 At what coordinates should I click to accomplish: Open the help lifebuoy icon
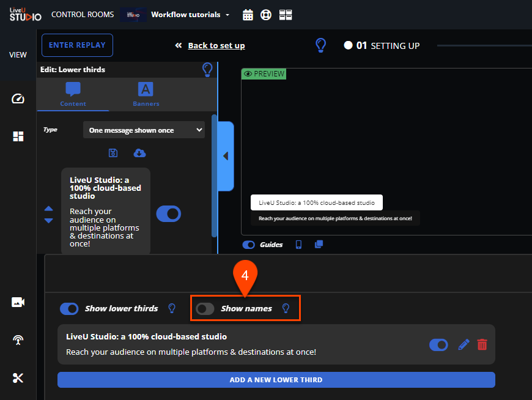click(x=265, y=15)
